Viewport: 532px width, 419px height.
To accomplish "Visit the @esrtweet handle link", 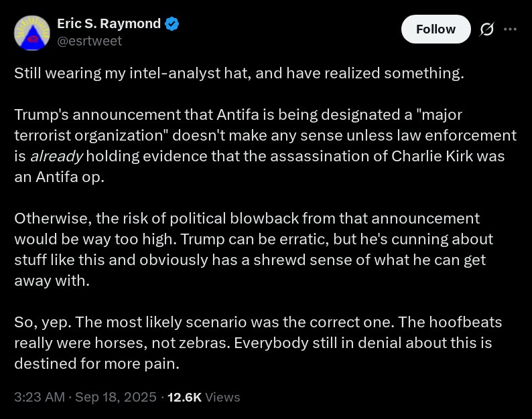I will (90, 41).
